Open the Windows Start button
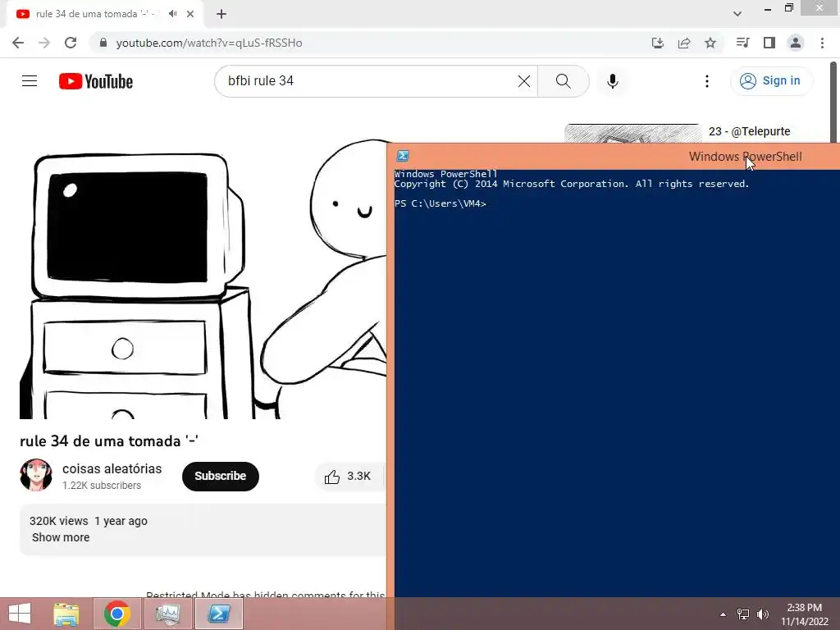Screen dimensions: 840x630 click(x=21, y=614)
